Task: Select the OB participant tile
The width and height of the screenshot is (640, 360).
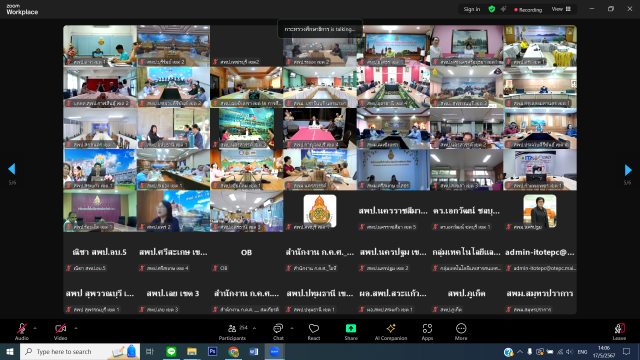Action: click(247, 253)
